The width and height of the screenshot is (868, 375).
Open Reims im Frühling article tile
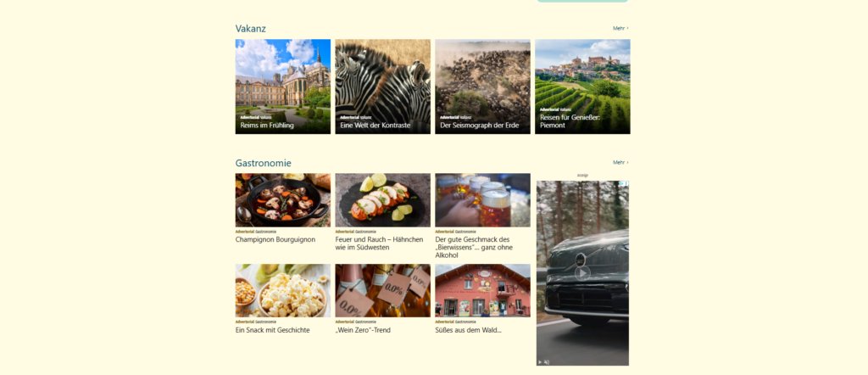click(283, 87)
